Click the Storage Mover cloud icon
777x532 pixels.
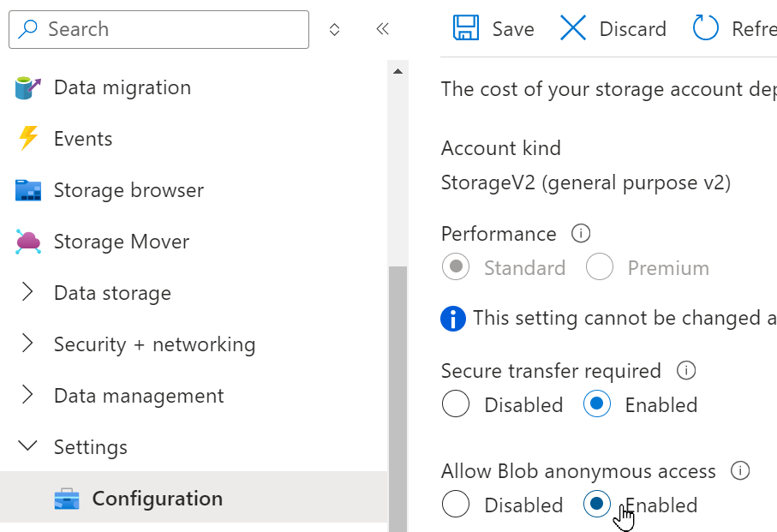click(27, 241)
